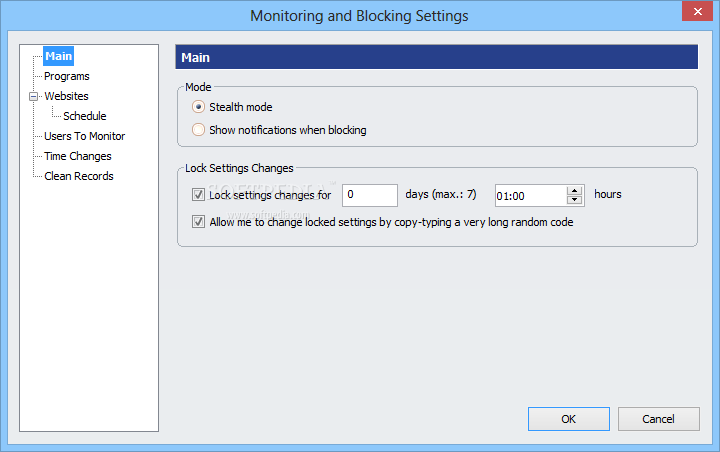The height and width of the screenshot is (452, 720).
Task: Select Main in the settings tree
Action: coord(58,56)
